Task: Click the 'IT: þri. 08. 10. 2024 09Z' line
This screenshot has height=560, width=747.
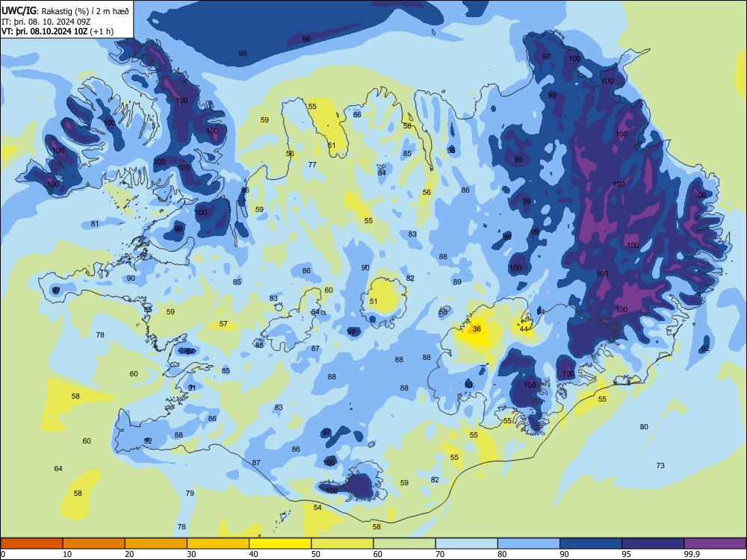Action: pyautogui.click(x=46, y=22)
